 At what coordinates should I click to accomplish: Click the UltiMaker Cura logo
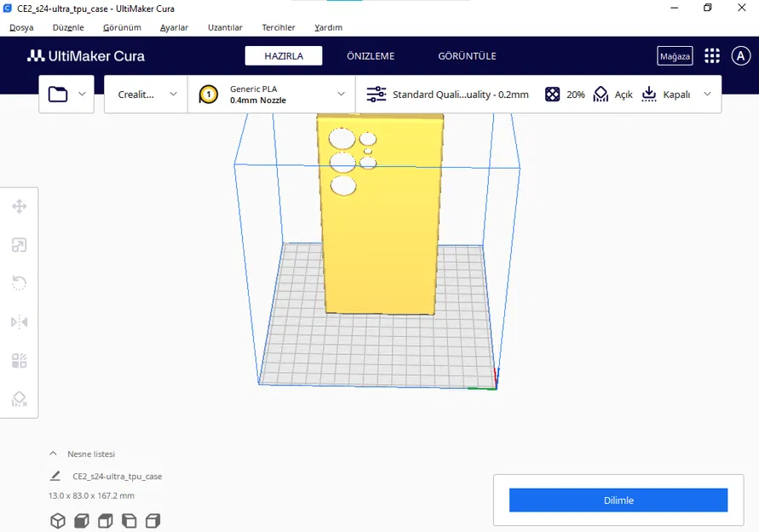86,56
